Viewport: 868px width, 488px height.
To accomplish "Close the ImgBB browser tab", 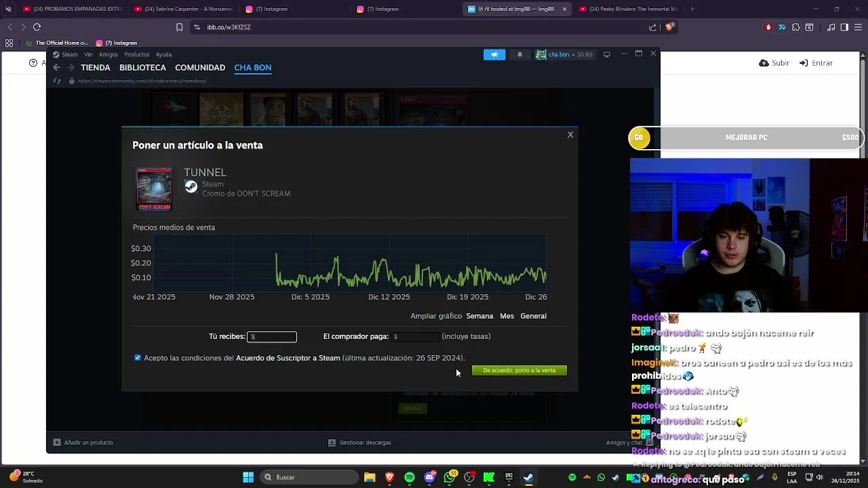I will 564,9.
